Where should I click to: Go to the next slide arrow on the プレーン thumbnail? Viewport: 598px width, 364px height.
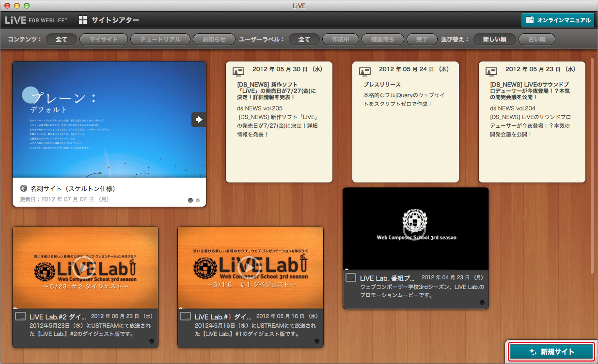199,120
